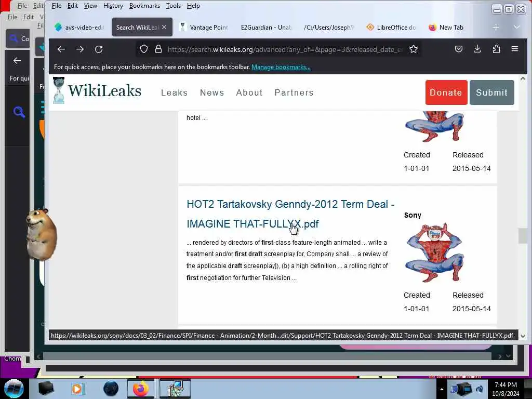Open the black box taskbar icon
The height and width of the screenshot is (399, 532).
click(46, 389)
